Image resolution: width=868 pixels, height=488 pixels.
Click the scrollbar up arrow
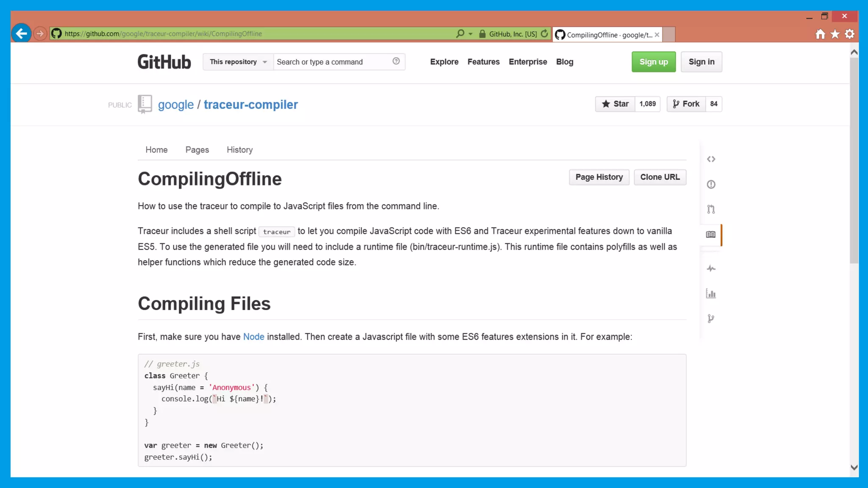tap(854, 52)
